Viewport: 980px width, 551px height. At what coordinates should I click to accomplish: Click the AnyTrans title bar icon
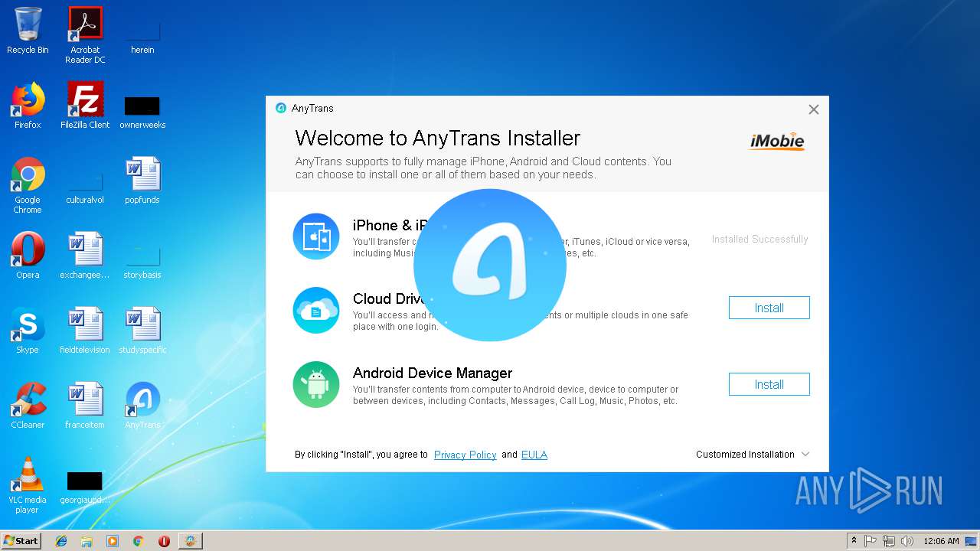(281, 108)
